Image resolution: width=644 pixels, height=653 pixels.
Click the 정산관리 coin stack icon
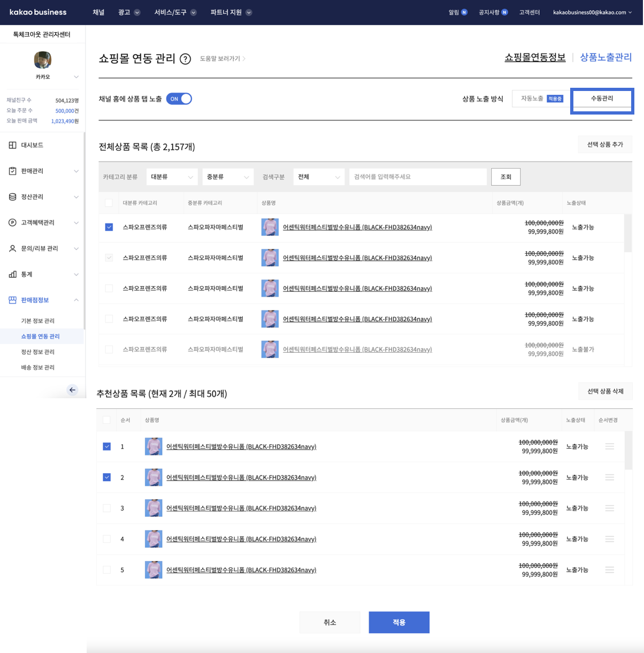point(12,197)
